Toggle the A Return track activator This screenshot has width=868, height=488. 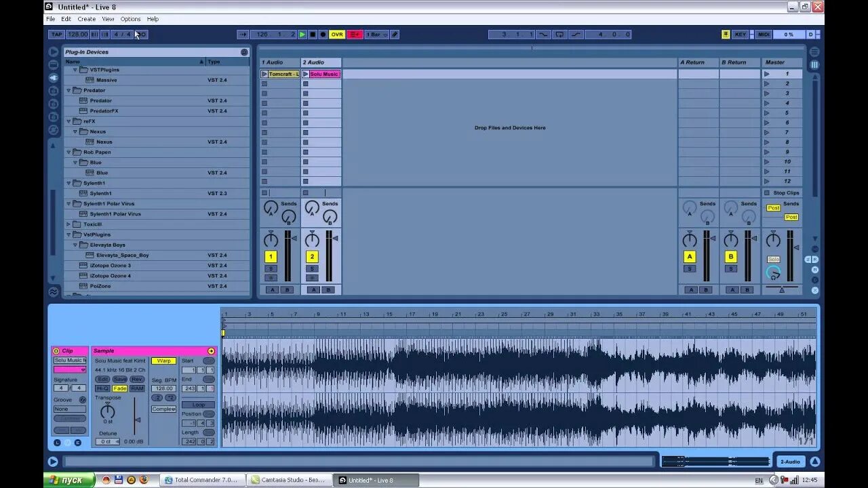[690, 257]
